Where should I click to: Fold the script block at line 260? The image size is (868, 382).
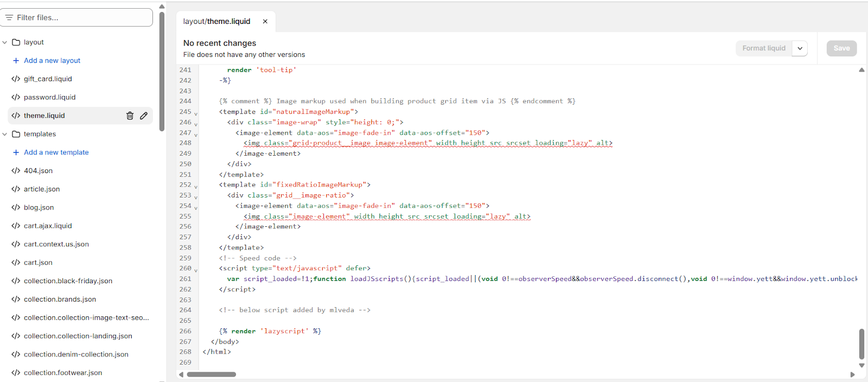pos(196,270)
